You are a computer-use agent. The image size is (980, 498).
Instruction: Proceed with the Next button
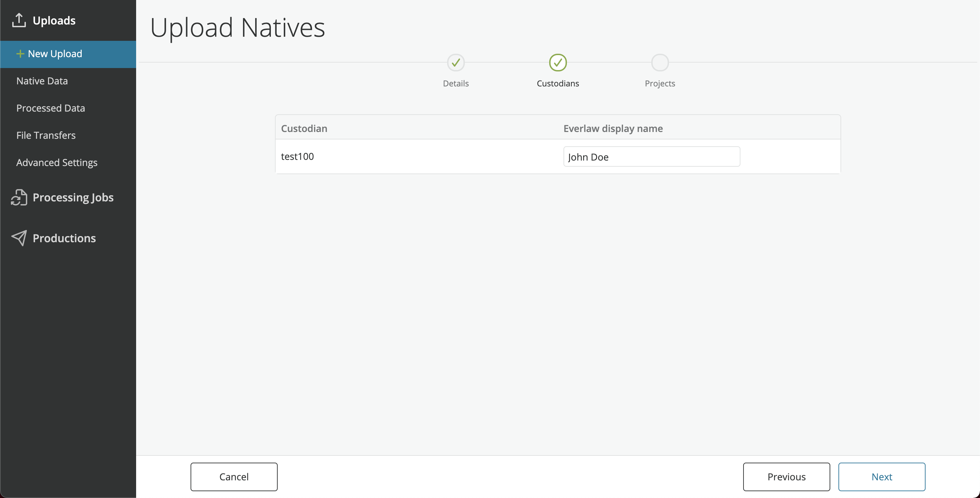click(x=882, y=477)
